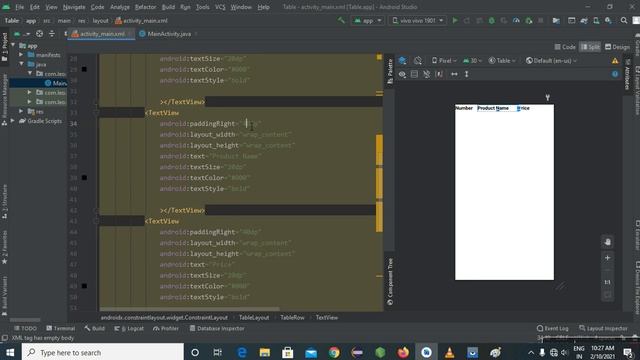
Task: Click the Infer Constraints icon
Action: 439,74
